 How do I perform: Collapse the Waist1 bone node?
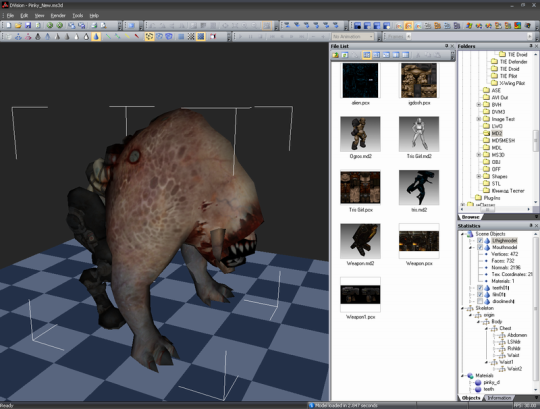pyautogui.click(x=487, y=362)
